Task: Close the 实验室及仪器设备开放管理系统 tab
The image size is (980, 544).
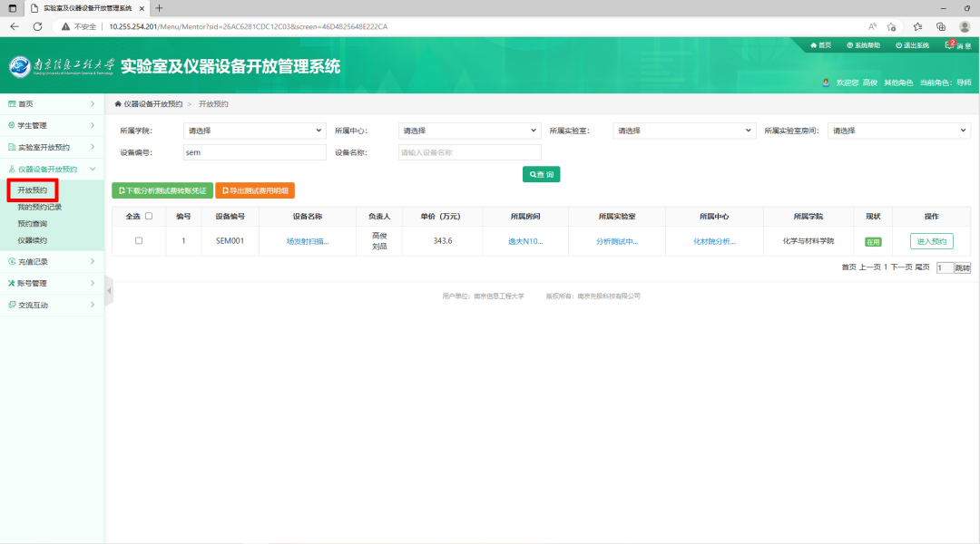Action: coord(142,8)
